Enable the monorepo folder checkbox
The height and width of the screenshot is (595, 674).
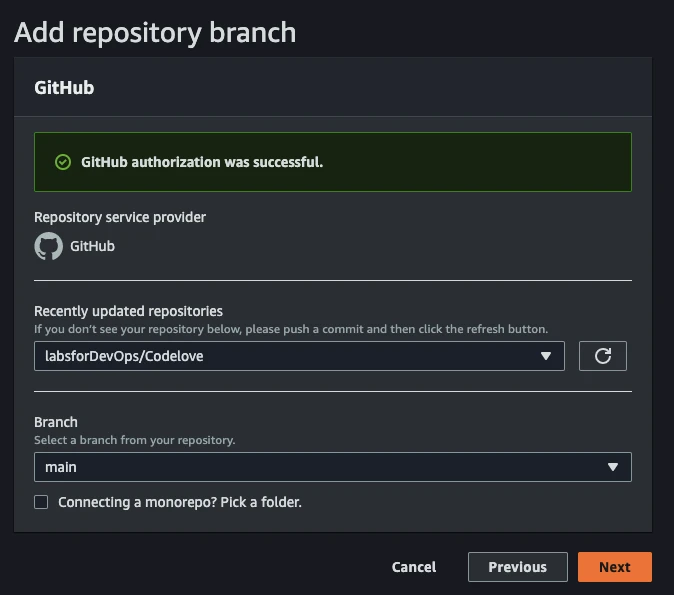[41, 502]
